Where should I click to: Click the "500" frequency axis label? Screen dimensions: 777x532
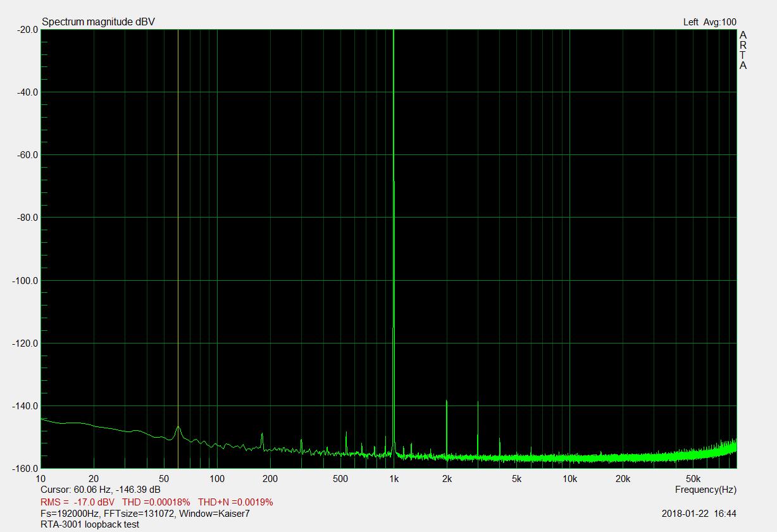click(340, 479)
